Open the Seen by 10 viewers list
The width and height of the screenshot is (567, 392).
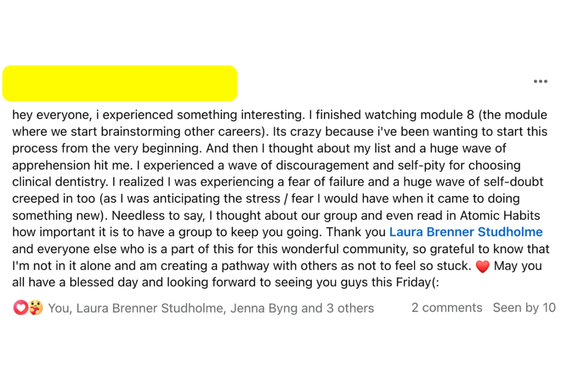click(x=524, y=307)
